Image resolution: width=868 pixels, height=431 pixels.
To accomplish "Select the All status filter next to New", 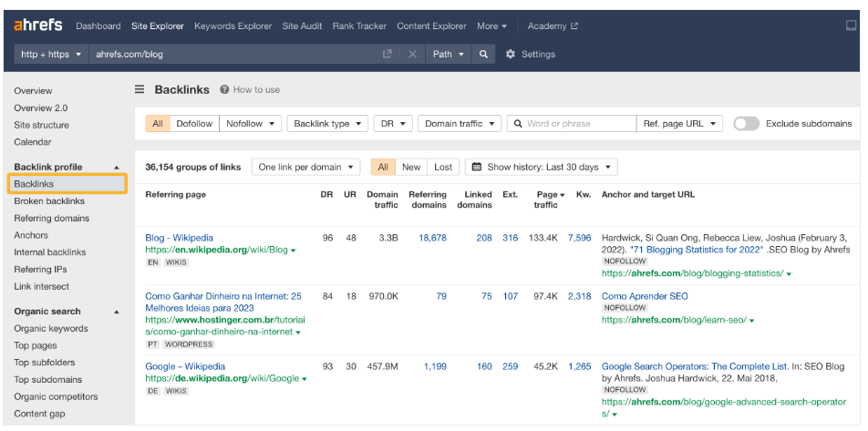I will (383, 167).
